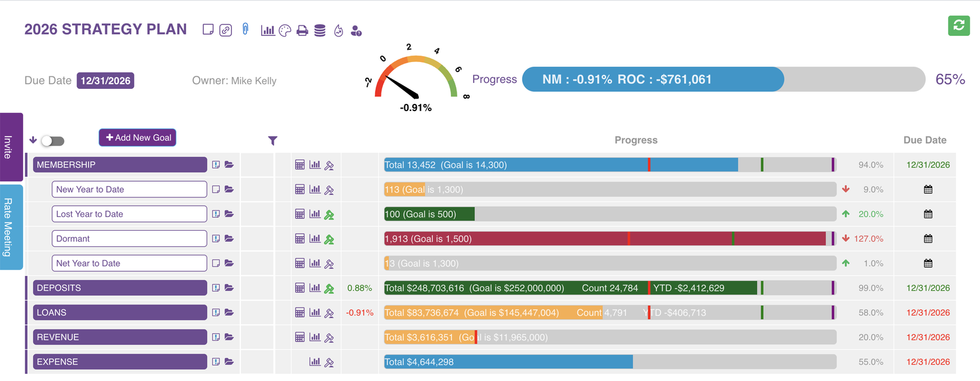Click the bar chart icon in the header
Image resolution: width=980 pixels, height=381 pixels.
click(x=267, y=30)
